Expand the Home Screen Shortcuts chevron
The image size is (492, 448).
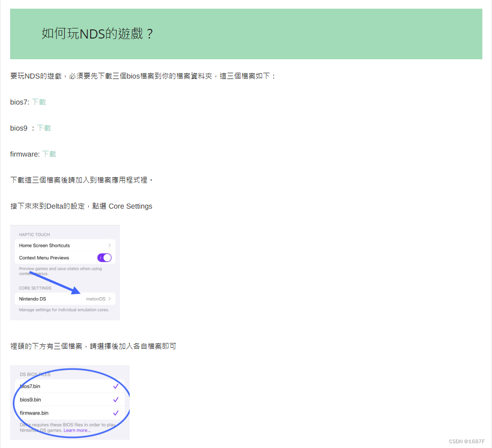[109, 245]
